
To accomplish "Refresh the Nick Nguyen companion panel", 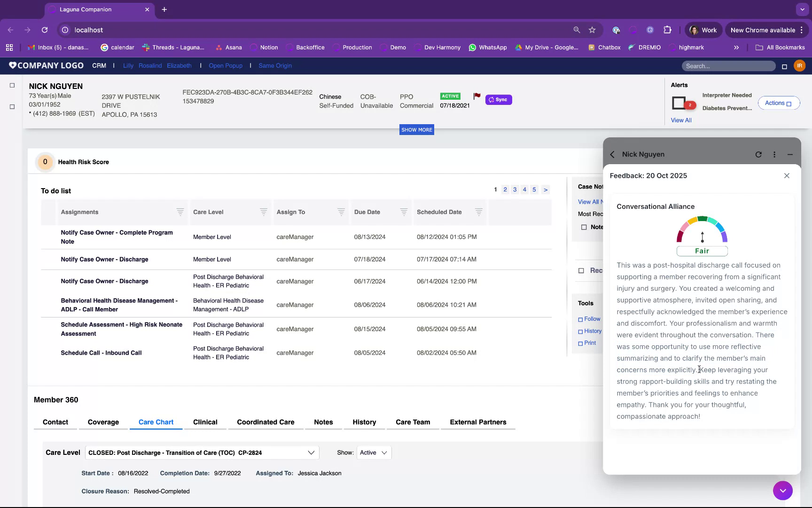I will pos(758,154).
